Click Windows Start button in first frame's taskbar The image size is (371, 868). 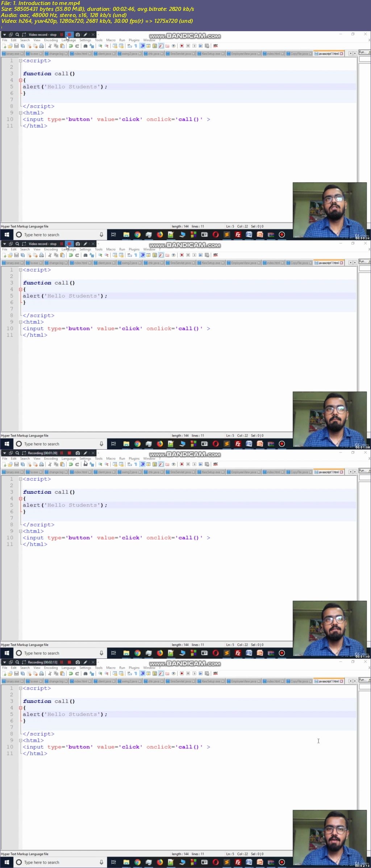(x=7, y=235)
